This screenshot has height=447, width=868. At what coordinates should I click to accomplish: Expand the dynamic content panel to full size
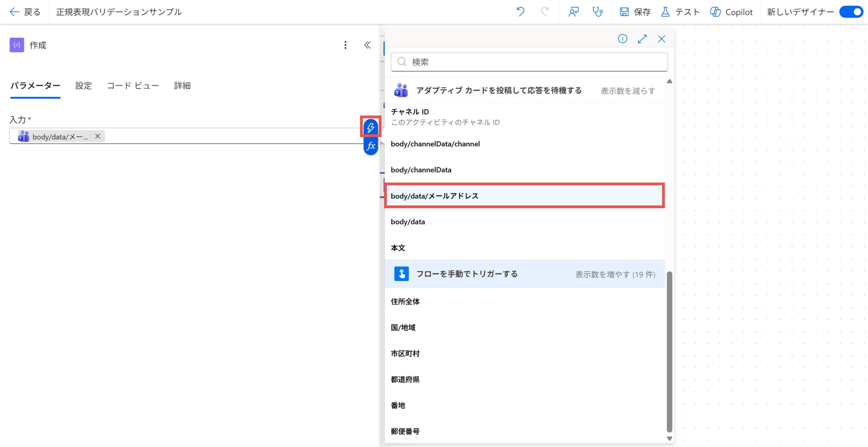tap(642, 39)
